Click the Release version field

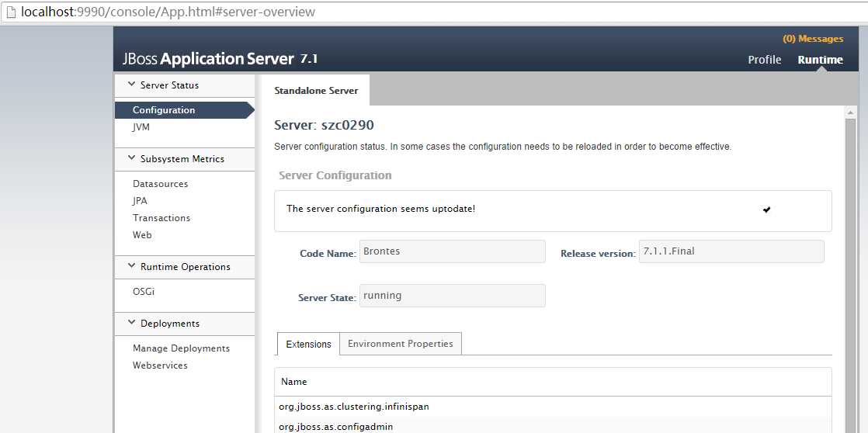coord(731,251)
